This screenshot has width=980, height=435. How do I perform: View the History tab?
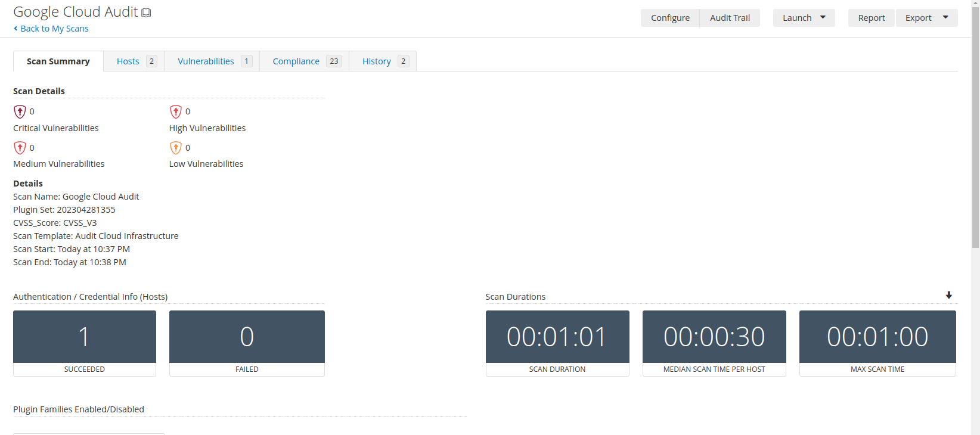pyautogui.click(x=383, y=61)
